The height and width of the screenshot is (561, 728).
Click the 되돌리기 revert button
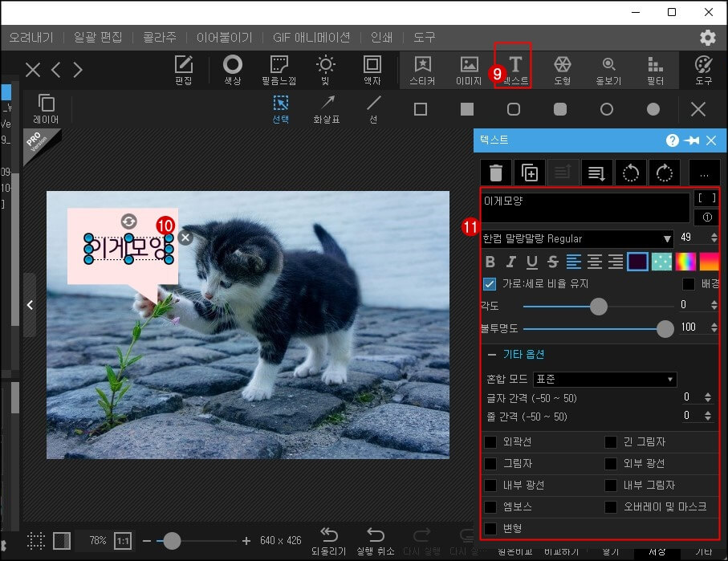pyautogui.click(x=329, y=542)
